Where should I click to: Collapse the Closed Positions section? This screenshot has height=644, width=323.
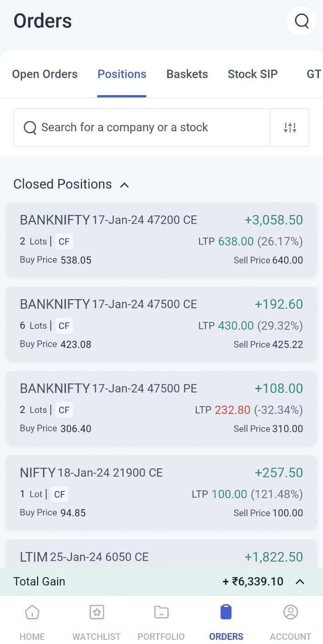coord(124,185)
